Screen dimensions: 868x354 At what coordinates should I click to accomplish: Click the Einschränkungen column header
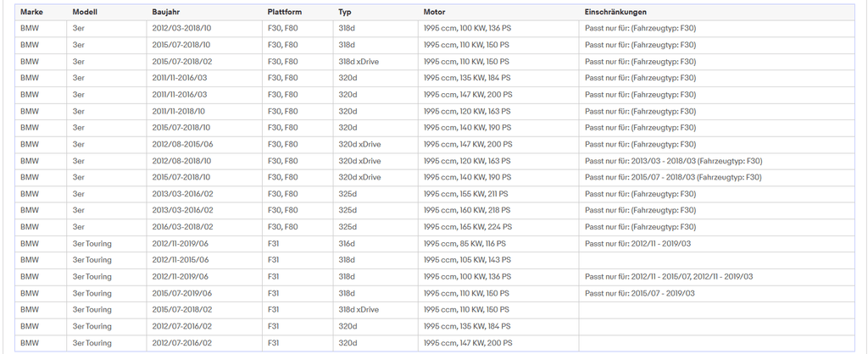pyautogui.click(x=615, y=12)
